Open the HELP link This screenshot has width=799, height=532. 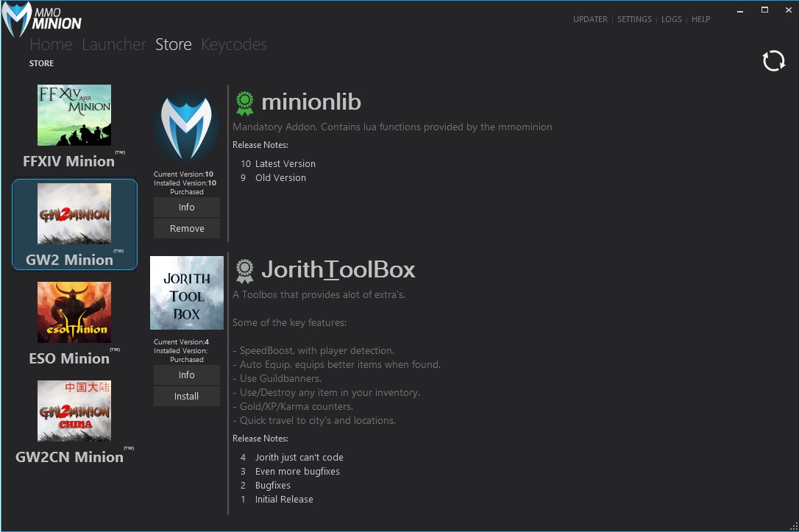(x=700, y=19)
